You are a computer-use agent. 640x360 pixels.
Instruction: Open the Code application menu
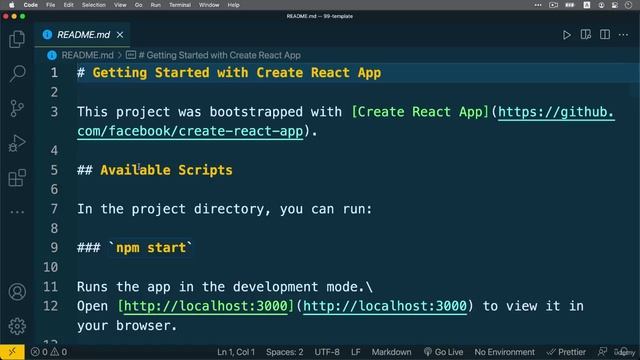31,5
